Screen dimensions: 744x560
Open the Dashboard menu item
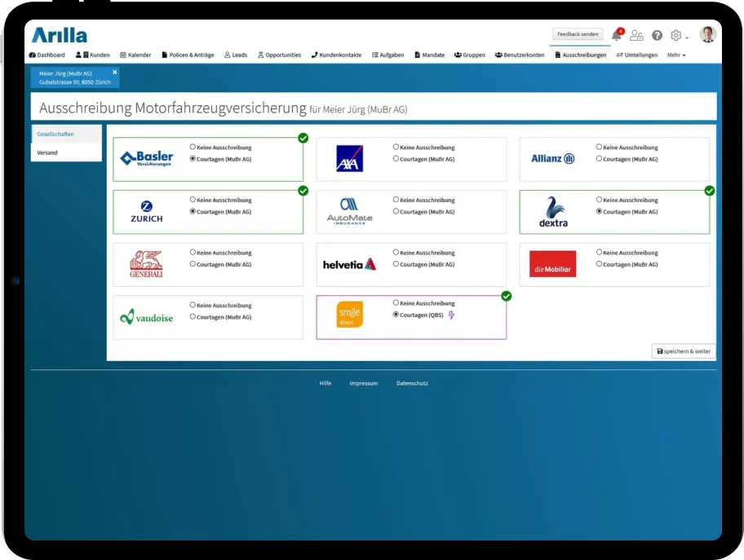[47, 55]
